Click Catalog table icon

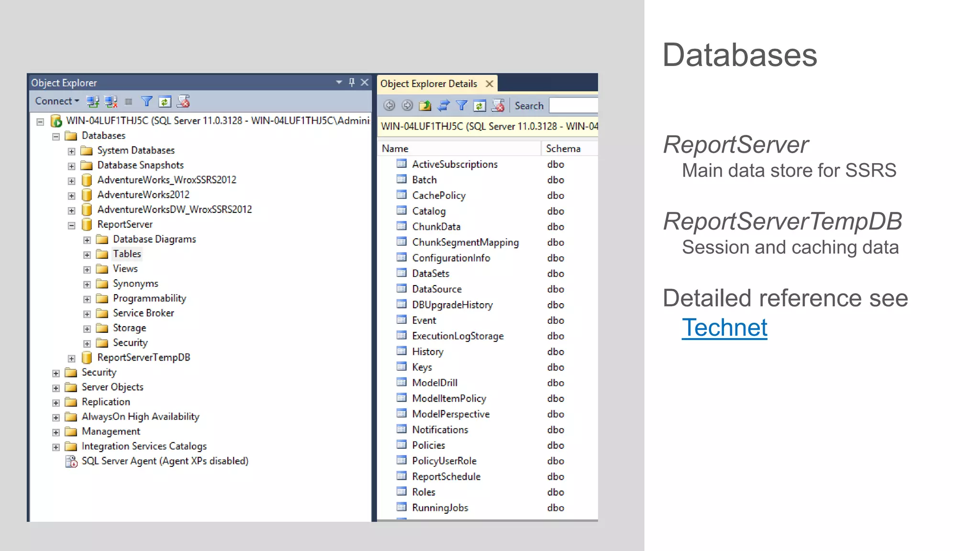point(401,210)
